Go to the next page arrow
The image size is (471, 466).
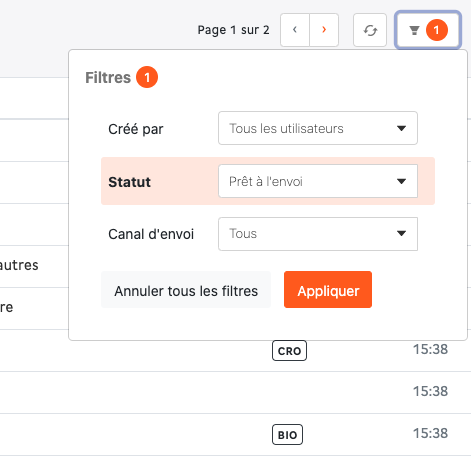pyautogui.click(x=324, y=30)
